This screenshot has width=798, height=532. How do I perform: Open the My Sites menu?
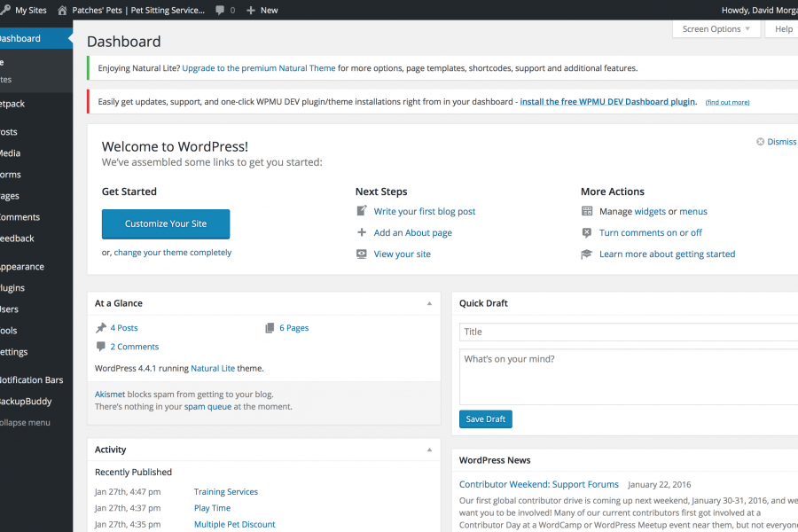[24, 10]
